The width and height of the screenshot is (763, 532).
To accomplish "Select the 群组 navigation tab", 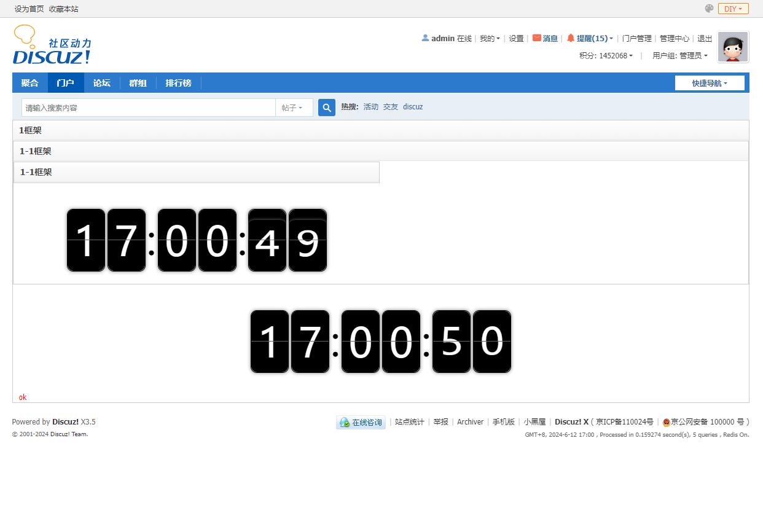I will [x=138, y=83].
